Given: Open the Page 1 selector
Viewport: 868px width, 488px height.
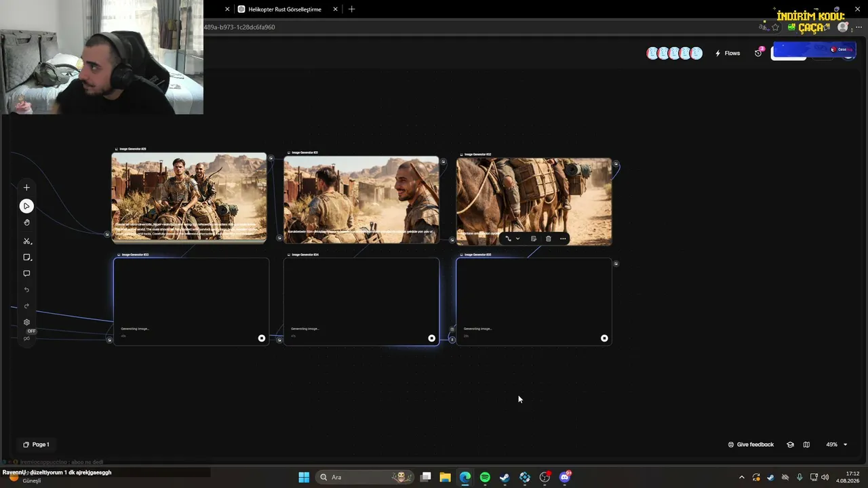Looking at the screenshot, I should click(x=36, y=445).
